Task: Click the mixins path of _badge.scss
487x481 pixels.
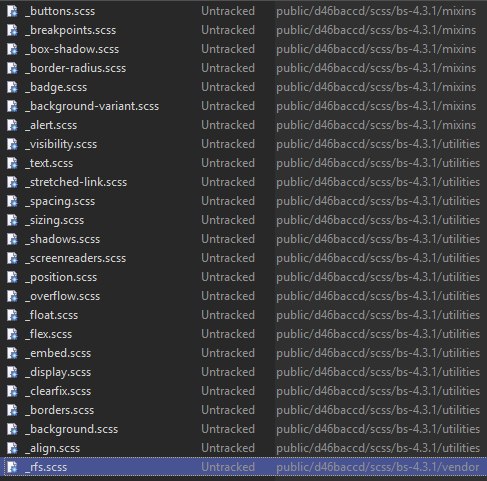Action: 376,87
